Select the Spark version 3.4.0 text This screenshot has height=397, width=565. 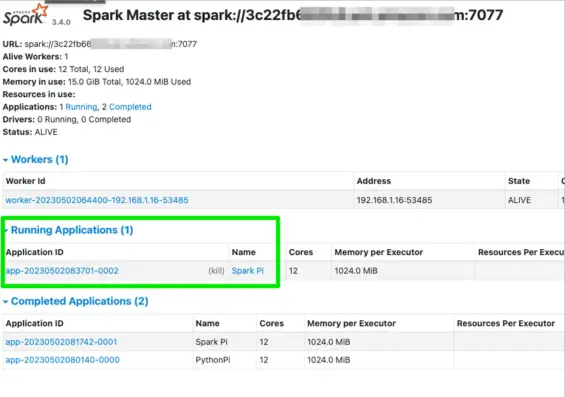61,22
